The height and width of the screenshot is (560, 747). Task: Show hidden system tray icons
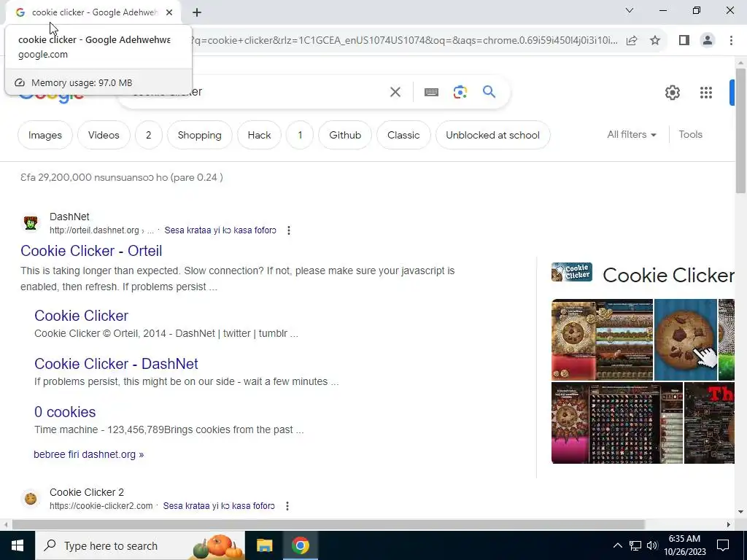(617, 545)
